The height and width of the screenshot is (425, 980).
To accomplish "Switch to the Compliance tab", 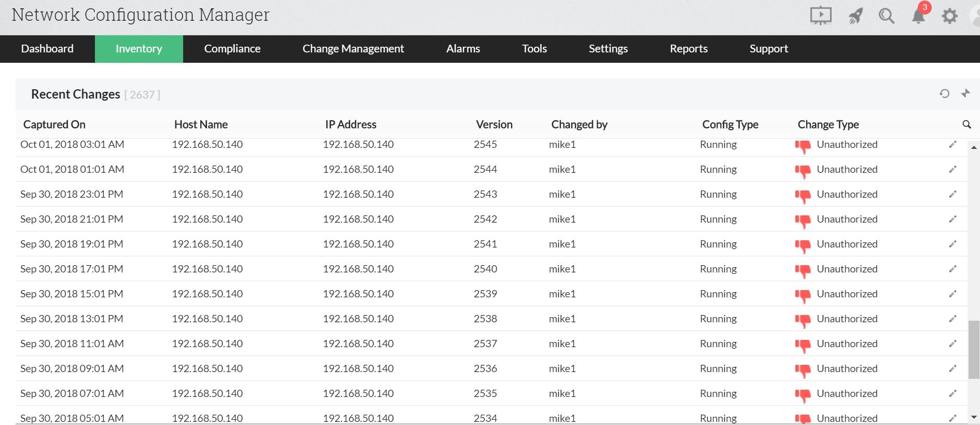I will pyautogui.click(x=232, y=49).
